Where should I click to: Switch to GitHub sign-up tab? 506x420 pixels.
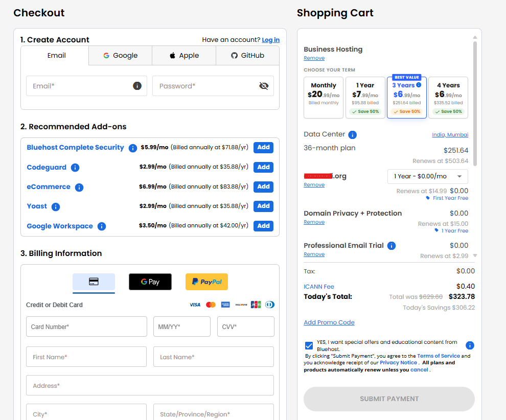click(247, 56)
